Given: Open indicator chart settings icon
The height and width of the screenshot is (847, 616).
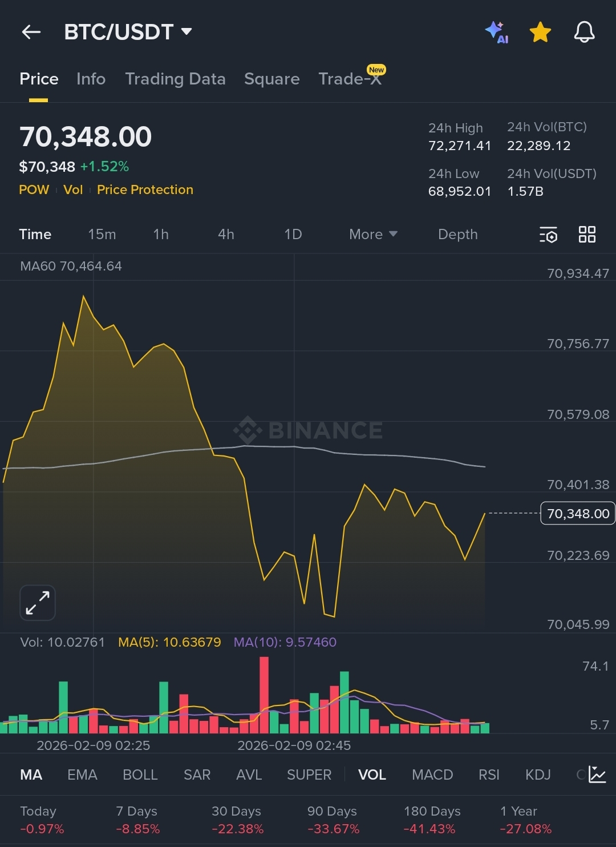Looking at the screenshot, I should point(597,775).
